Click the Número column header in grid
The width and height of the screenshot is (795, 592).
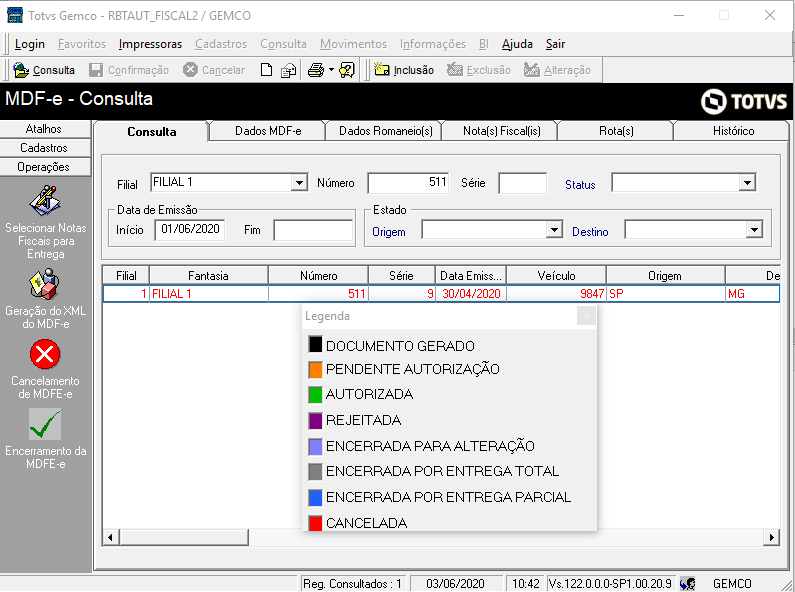click(x=318, y=276)
